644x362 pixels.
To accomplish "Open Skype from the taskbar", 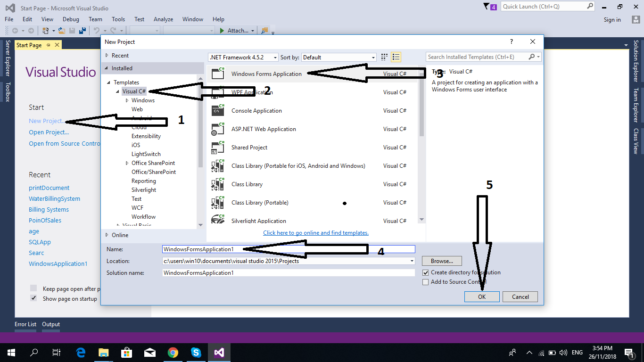I will click(x=196, y=352).
